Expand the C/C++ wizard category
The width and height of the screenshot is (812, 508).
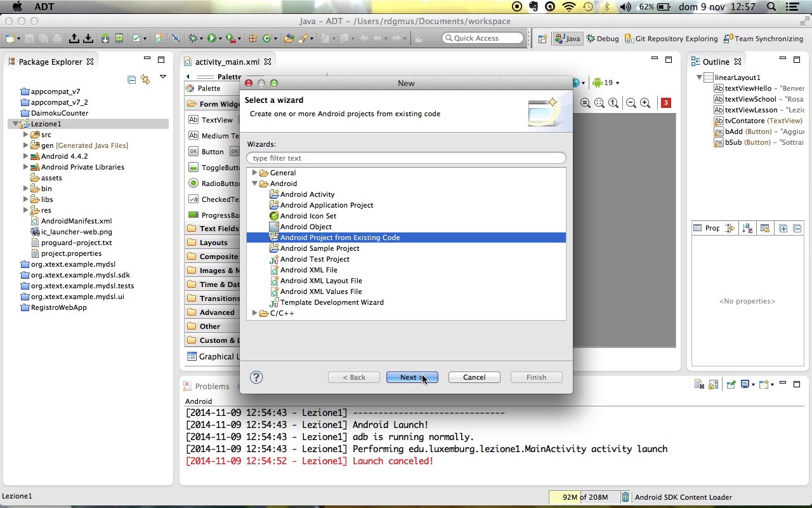[254, 313]
